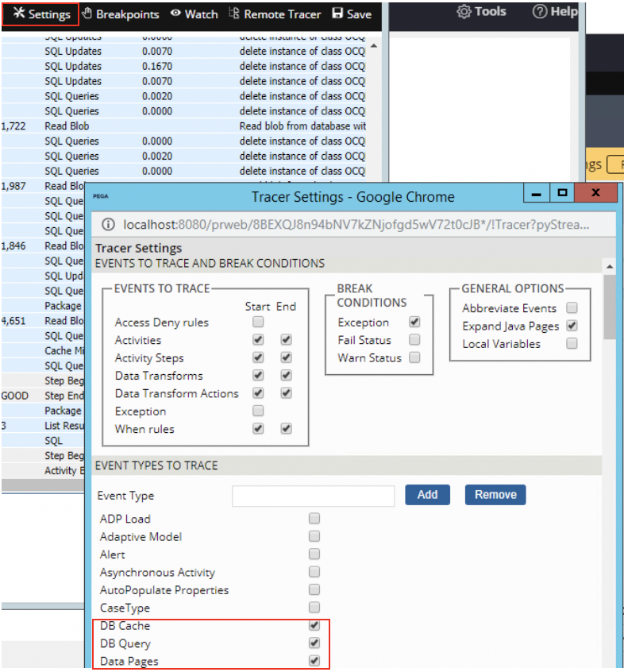624x672 pixels.
Task: Uncheck Expand Java Pages option
Action: (x=572, y=326)
